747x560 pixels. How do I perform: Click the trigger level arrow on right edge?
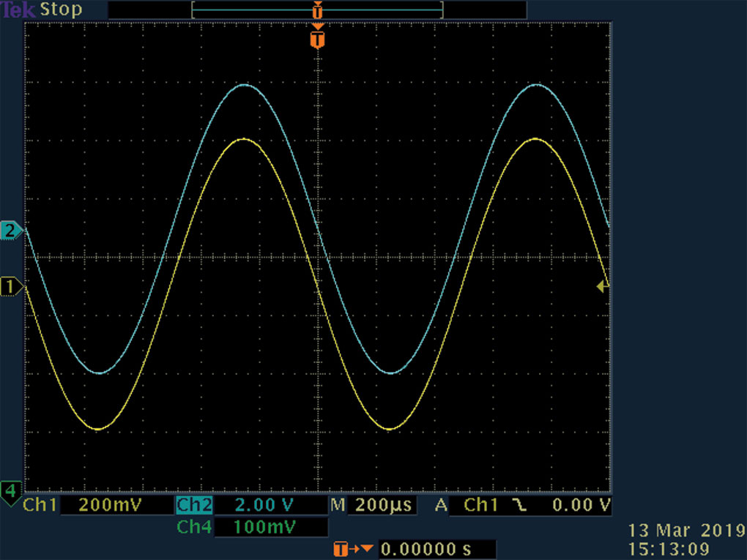(x=602, y=286)
